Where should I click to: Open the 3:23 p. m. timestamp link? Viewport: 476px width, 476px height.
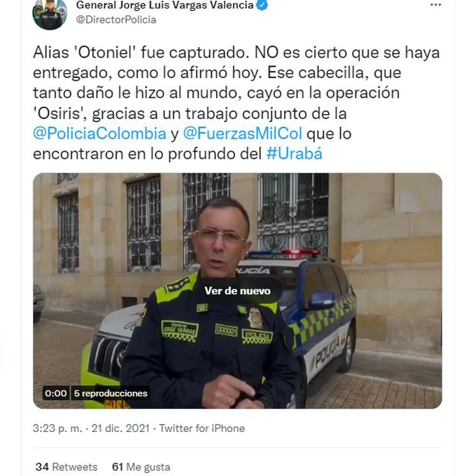click(x=58, y=428)
